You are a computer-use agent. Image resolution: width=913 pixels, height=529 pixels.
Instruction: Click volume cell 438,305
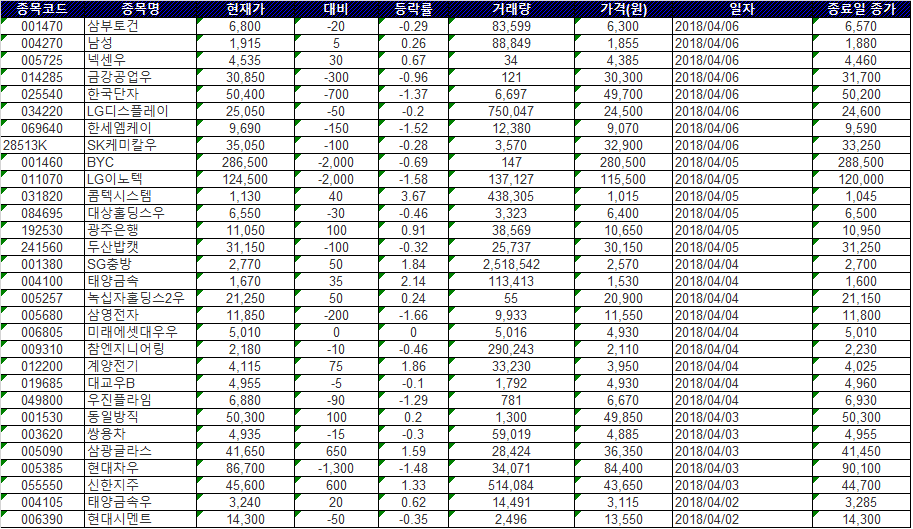click(x=511, y=196)
